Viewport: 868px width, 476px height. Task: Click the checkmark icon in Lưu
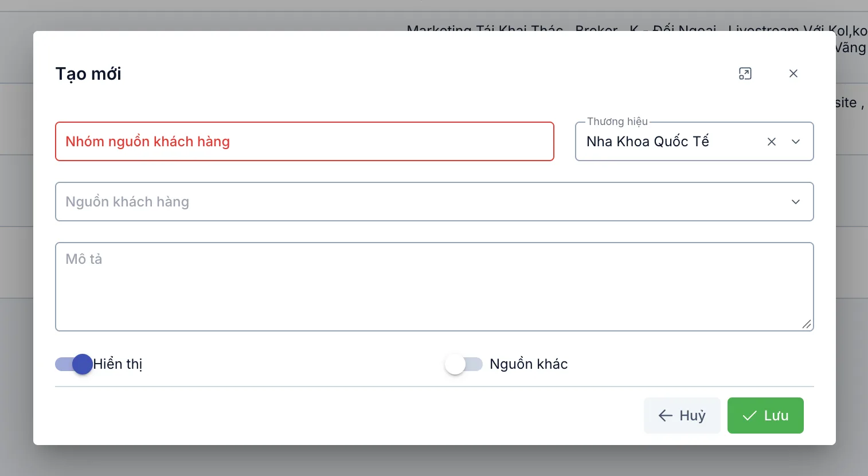tap(749, 416)
